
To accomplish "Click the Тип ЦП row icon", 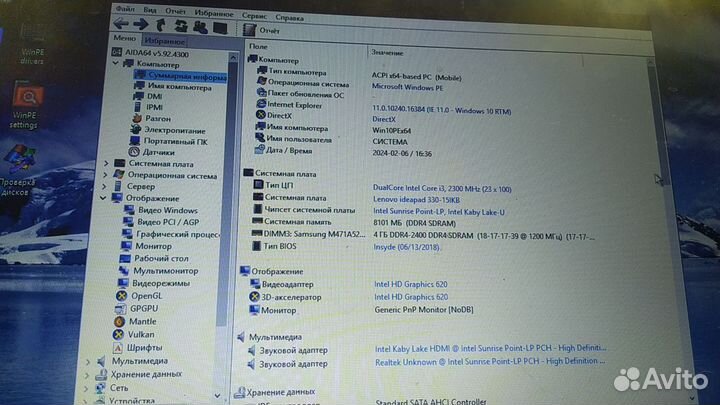I will point(258,185).
